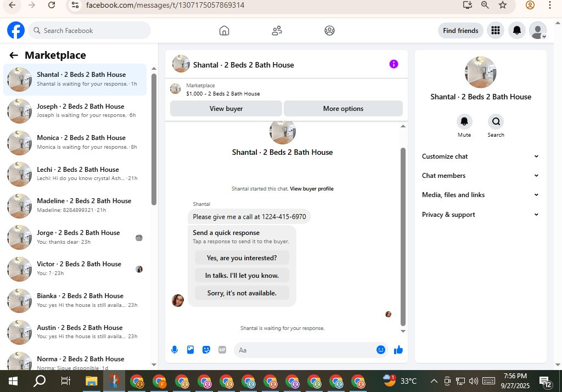The width and height of the screenshot is (562, 392).
Task: Open the Windows Start menu
Action: click(x=13, y=381)
